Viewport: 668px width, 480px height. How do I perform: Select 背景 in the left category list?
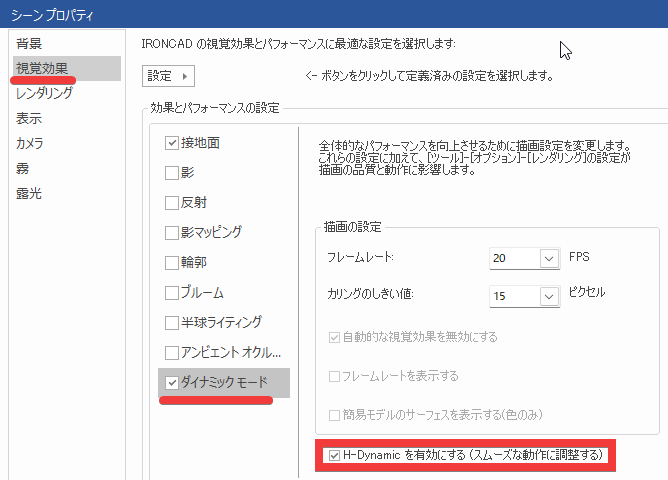29,43
